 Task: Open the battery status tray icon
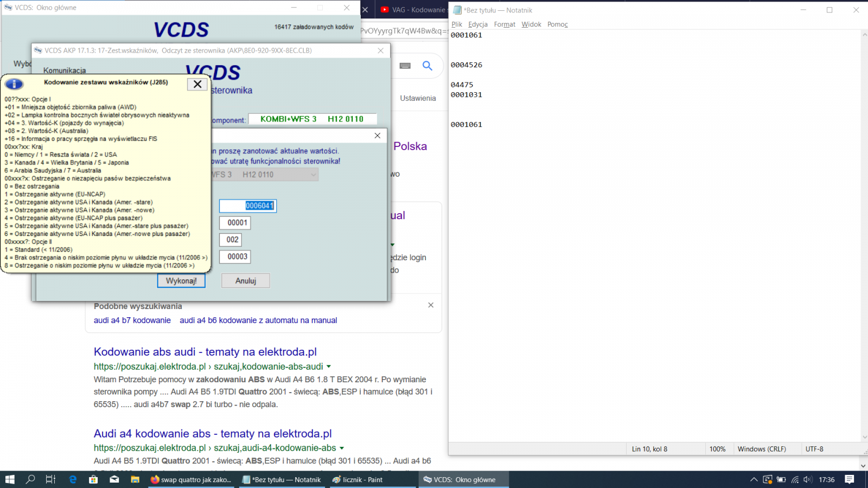coord(781,479)
